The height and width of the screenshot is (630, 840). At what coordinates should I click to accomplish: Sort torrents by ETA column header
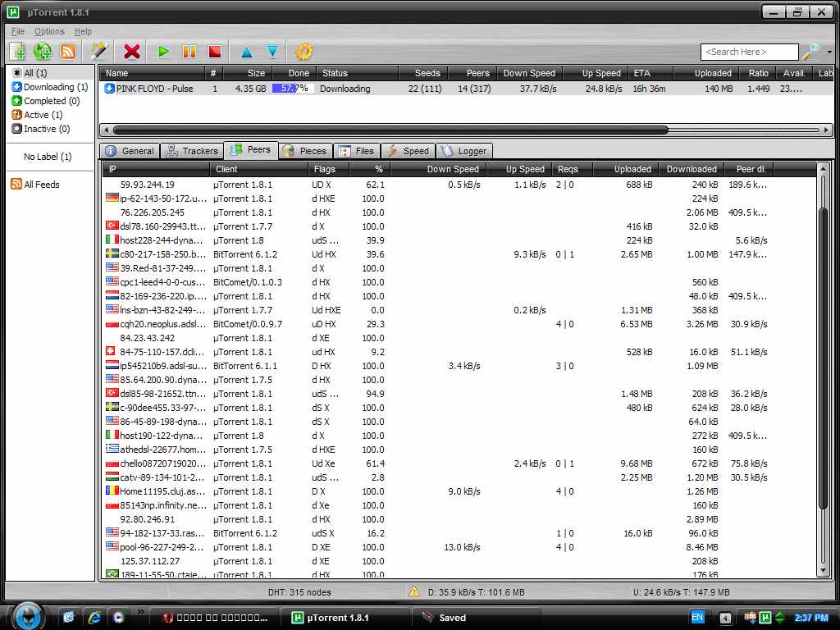tap(651, 73)
